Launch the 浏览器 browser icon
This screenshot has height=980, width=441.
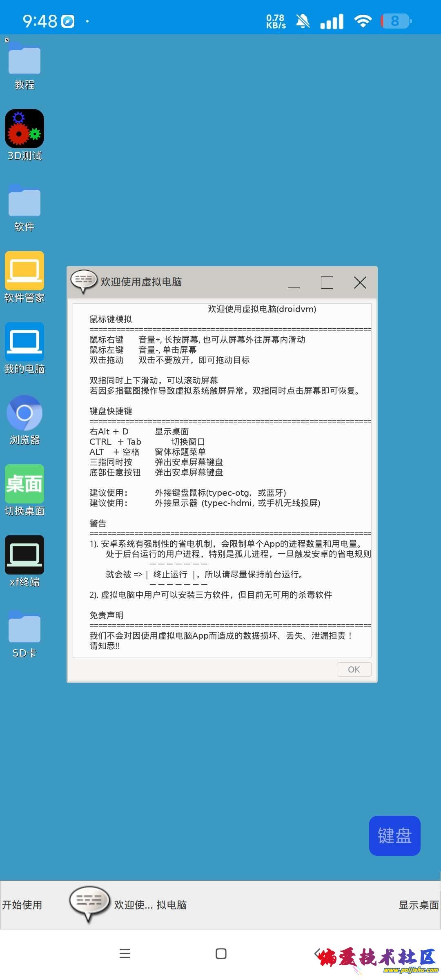pyautogui.click(x=24, y=413)
